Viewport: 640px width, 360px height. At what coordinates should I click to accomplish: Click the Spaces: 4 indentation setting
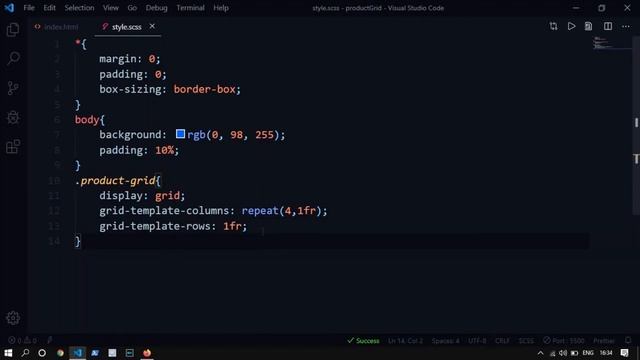click(445, 341)
